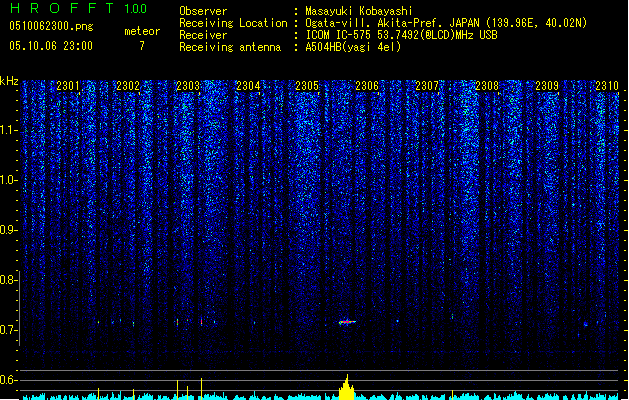
Task: Click the Ogata-vill. Akita-Pref. JAPAN location text
Action: 446,23
